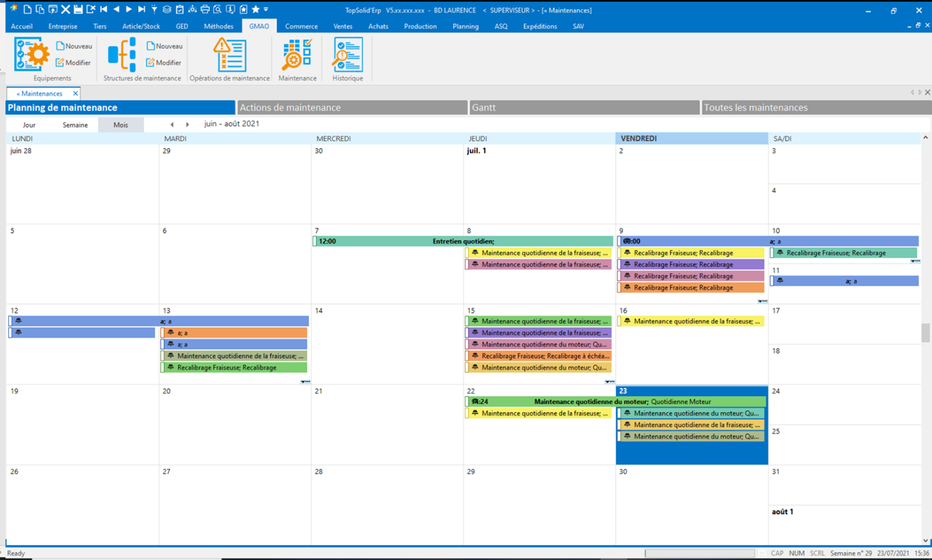The height and width of the screenshot is (560, 932).
Task: Expand hidden events on July 9
Action: 762,301
